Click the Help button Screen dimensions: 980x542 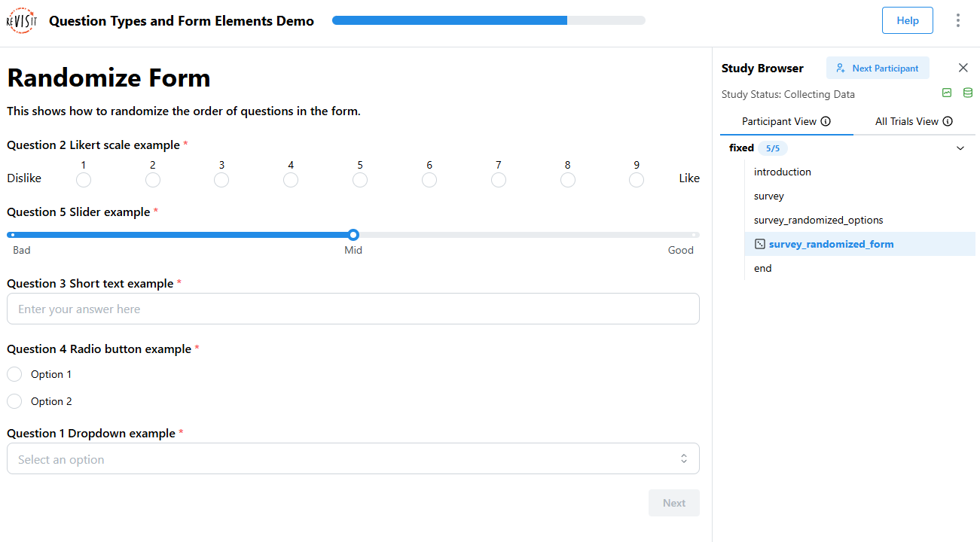(907, 21)
